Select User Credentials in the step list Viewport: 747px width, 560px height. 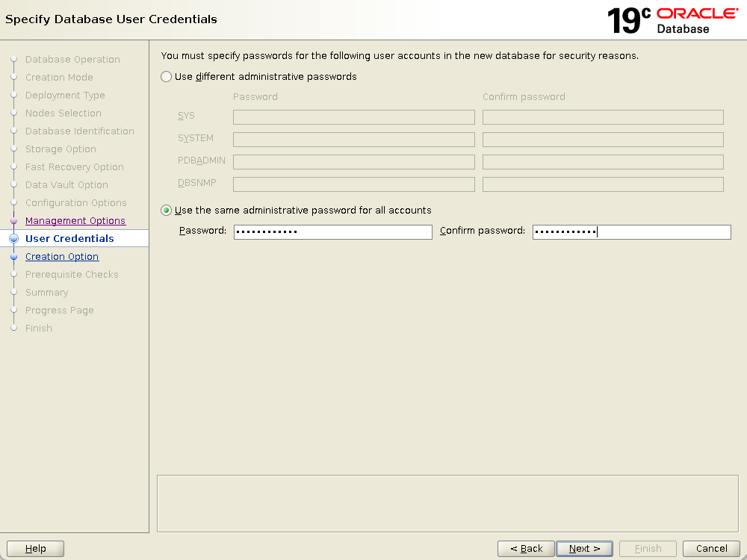point(69,239)
